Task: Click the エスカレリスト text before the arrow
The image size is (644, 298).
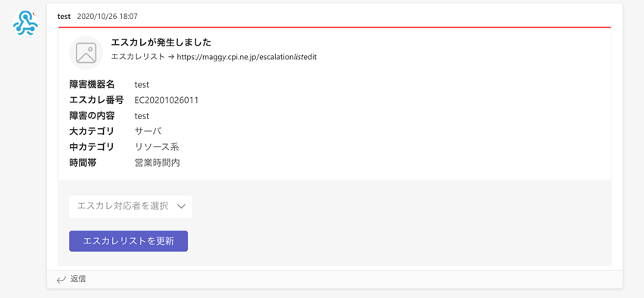Action: click(138, 57)
